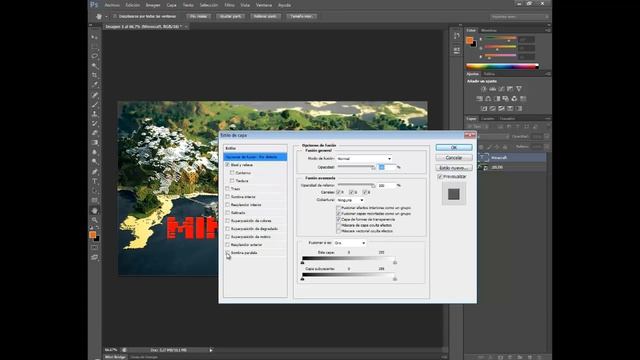Open the Capa menu
This screenshot has width=640, height=360.
click(171, 5)
